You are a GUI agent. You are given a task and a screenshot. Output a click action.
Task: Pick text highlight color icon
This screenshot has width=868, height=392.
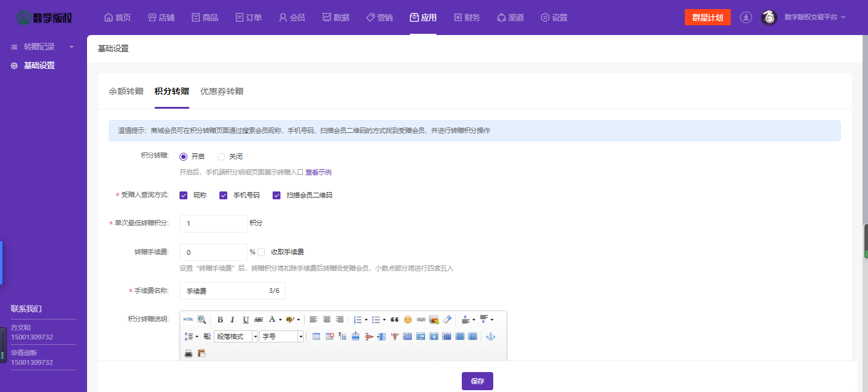pos(290,320)
